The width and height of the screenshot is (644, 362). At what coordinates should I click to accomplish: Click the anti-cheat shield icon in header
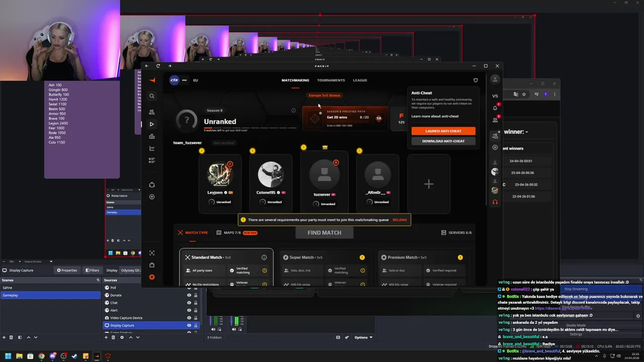476,80
